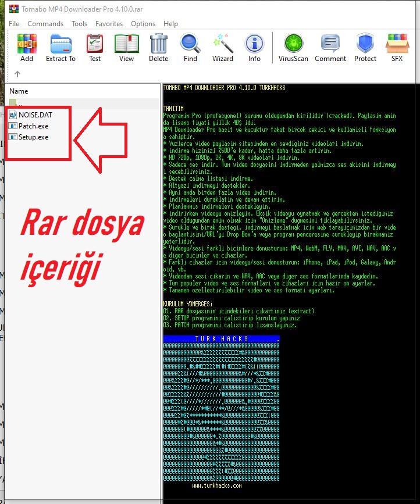420x504 pixels.
Task: Open the Tools menu
Action: coord(80,24)
